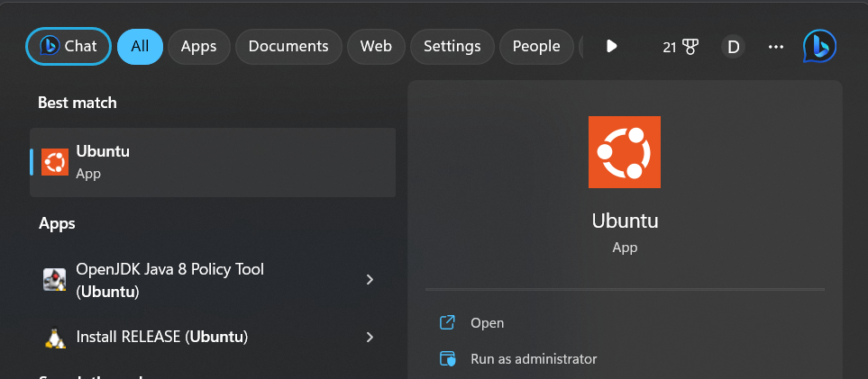Click the Install RELEASE penguin icon
This screenshot has height=379, width=868.
[55, 338]
